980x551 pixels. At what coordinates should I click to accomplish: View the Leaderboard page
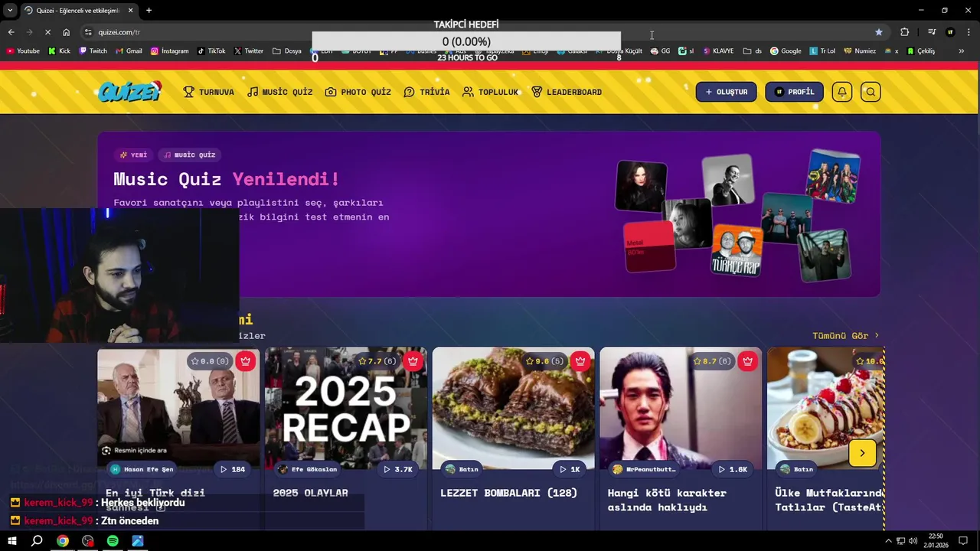[x=567, y=92]
